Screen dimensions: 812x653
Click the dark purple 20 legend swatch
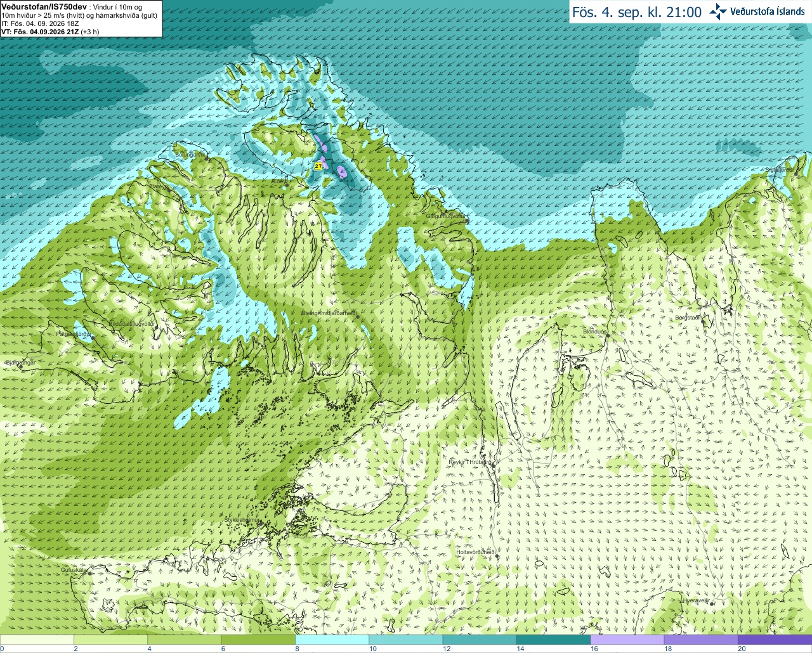point(775,640)
